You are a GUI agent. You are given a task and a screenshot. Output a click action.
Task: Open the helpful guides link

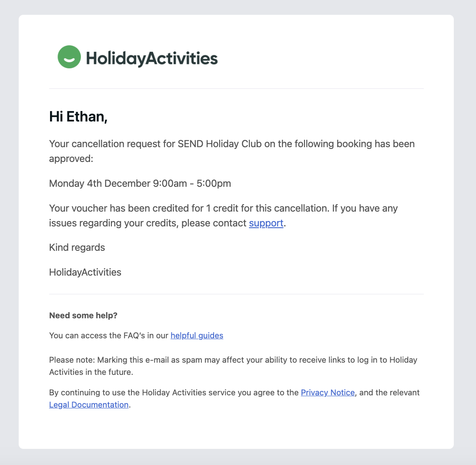[197, 336]
